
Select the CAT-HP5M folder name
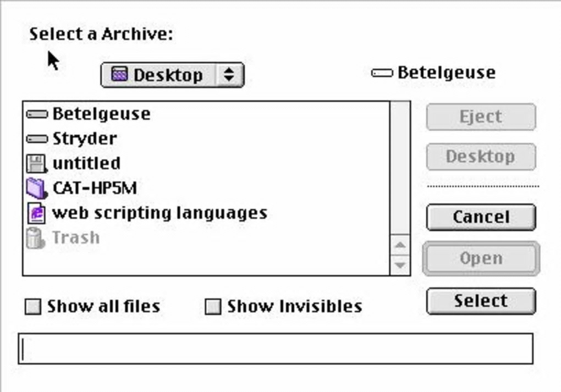click(94, 188)
